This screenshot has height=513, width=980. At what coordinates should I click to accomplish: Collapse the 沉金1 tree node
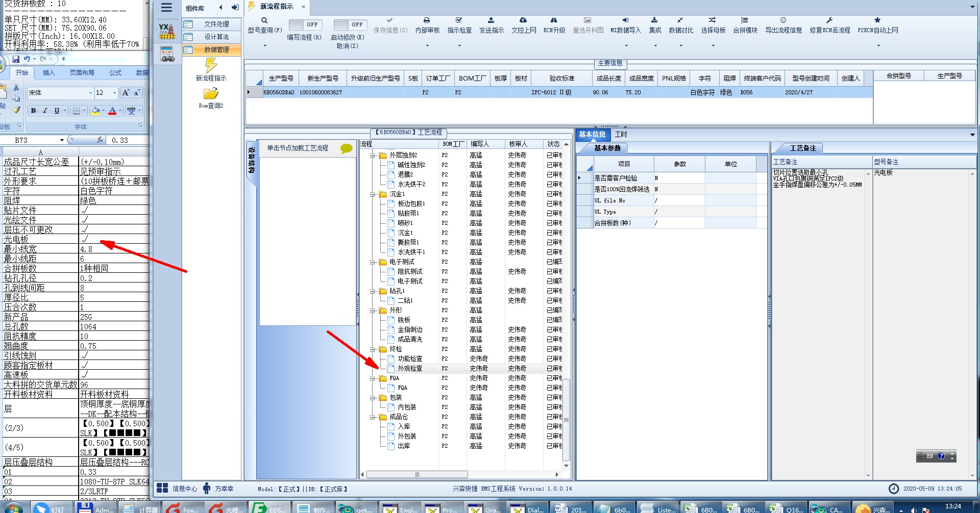click(x=373, y=194)
